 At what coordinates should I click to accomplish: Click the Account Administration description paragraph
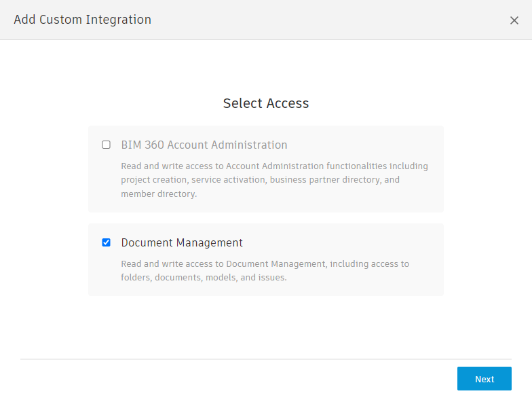274,179
